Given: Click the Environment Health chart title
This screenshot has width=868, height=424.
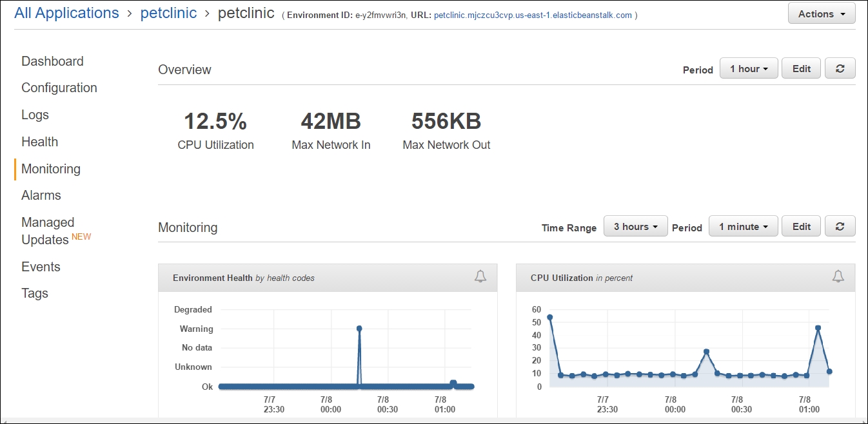Looking at the screenshot, I should [x=244, y=278].
